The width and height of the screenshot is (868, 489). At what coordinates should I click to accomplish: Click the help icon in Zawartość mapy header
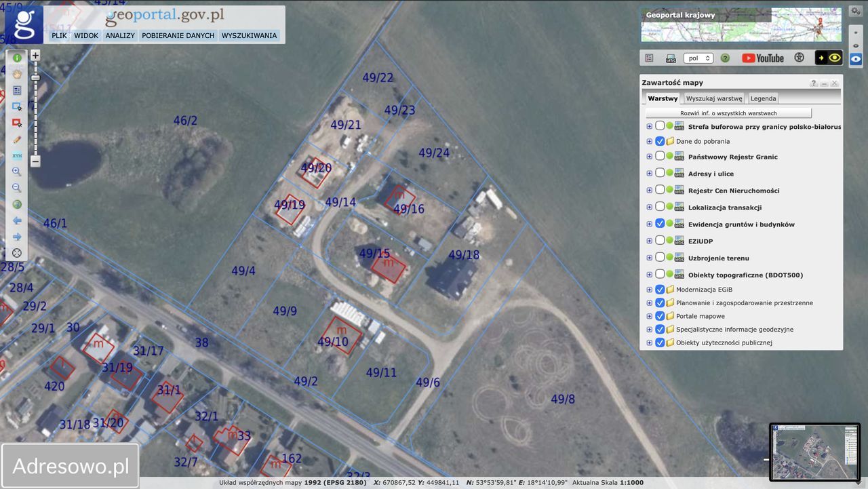pyautogui.click(x=813, y=83)
